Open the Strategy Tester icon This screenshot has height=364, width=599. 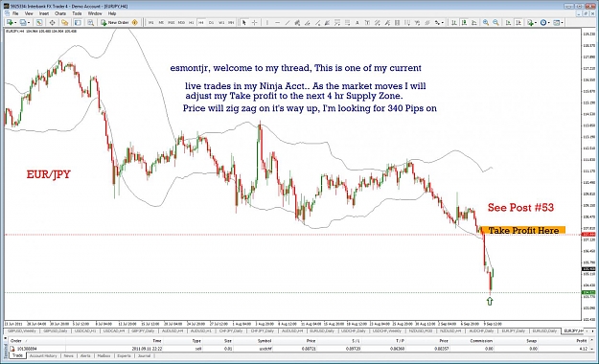(90, 23)
